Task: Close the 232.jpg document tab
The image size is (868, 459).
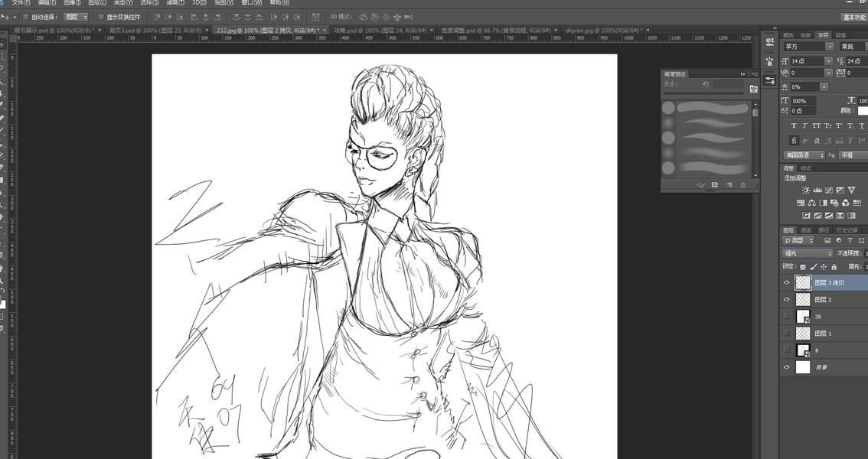Action: pyautogui.click(x=325, y=31)
